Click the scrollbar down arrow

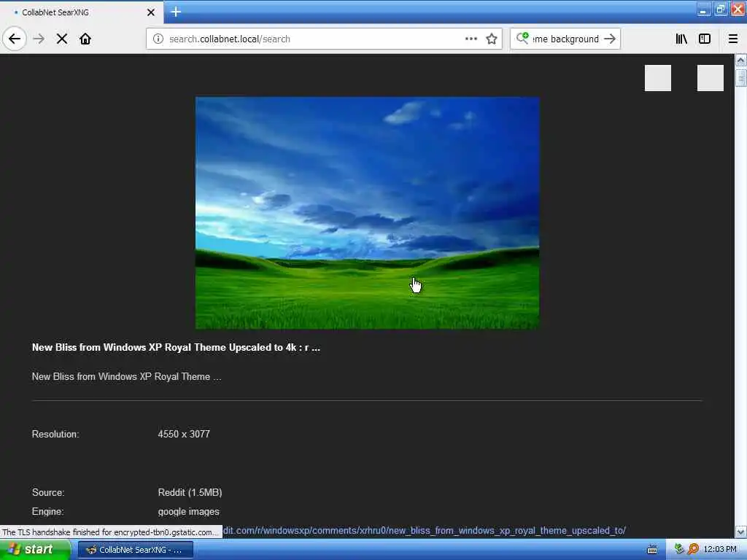(741, 532)
